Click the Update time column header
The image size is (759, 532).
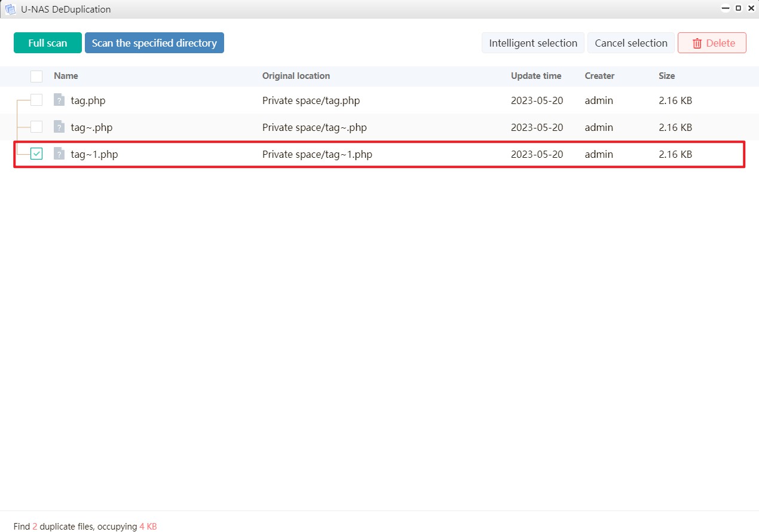[535, 76]
